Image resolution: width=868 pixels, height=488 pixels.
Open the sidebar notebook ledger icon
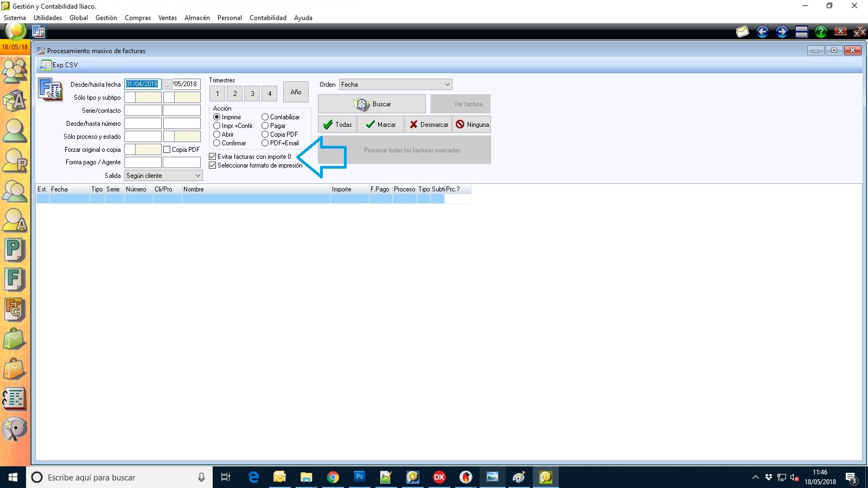pyautogui.click(x=15, y=399)
